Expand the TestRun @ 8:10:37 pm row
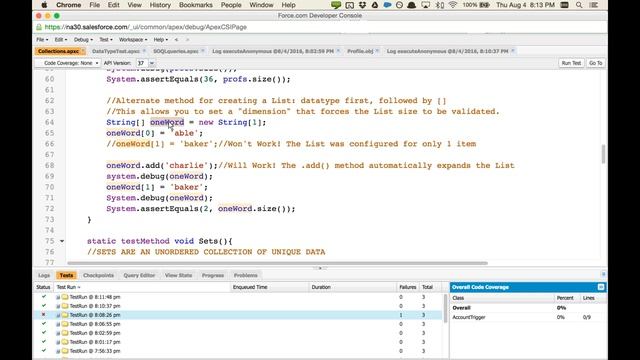Viewport: 640px width, 360px height. (58, 306)
